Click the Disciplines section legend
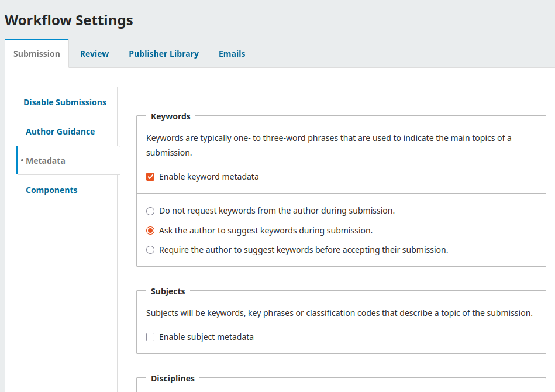 173,379
